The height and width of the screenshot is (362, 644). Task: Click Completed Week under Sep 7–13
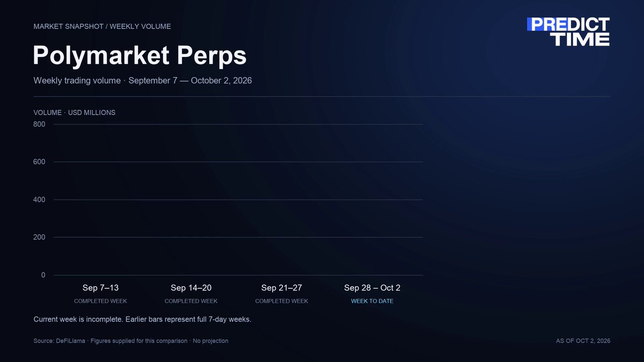point(100,301)
